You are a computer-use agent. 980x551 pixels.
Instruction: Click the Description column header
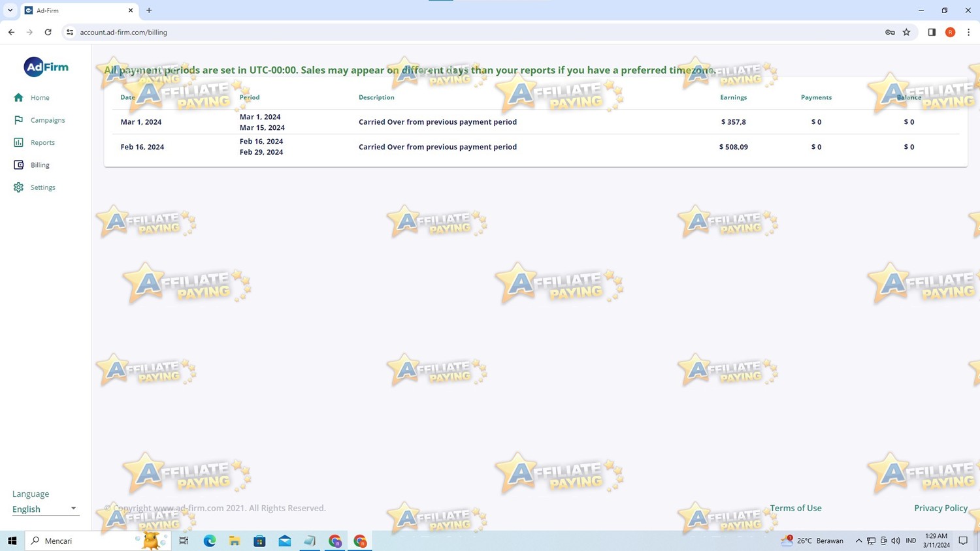(376, 97)
